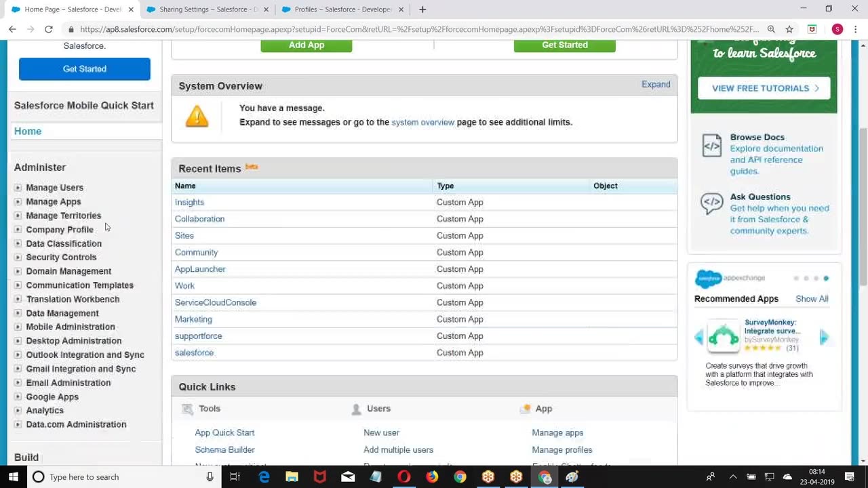The image size is (868, 488).
Task: Expand the Manage Users tree node
Action: (x=18, y=188)
